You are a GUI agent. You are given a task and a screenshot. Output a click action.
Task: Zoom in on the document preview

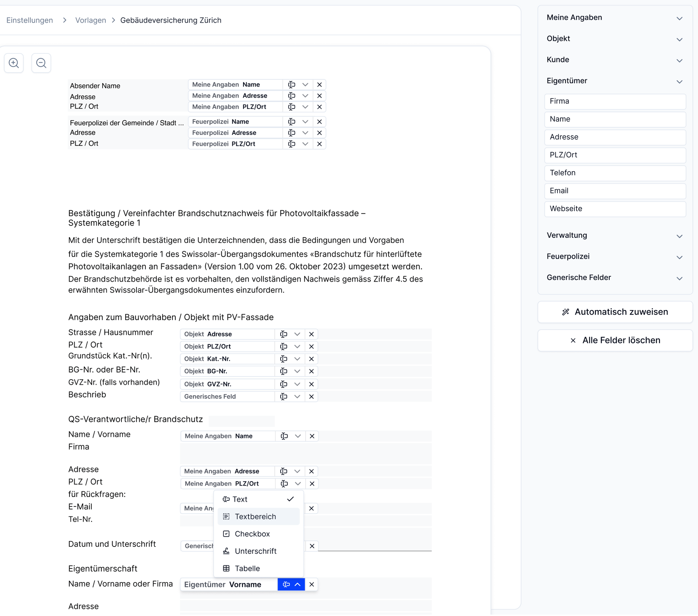(14, 63)
